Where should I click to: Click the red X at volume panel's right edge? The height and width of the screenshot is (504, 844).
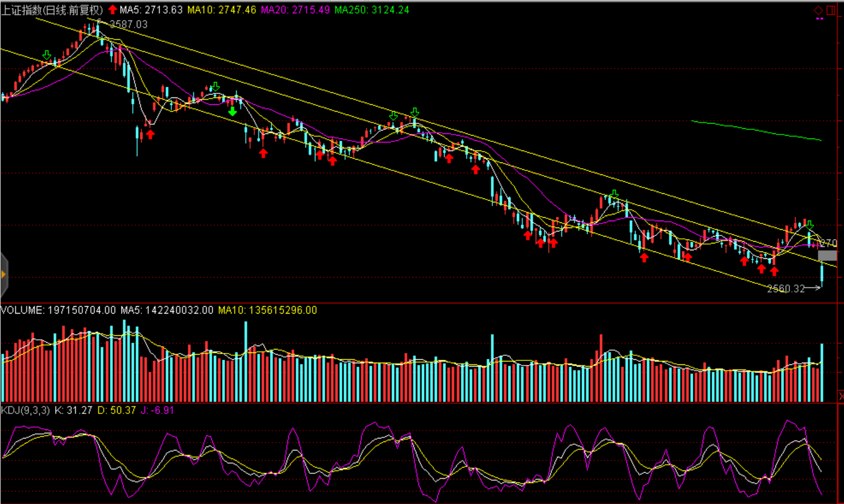[x=841, y=395]
